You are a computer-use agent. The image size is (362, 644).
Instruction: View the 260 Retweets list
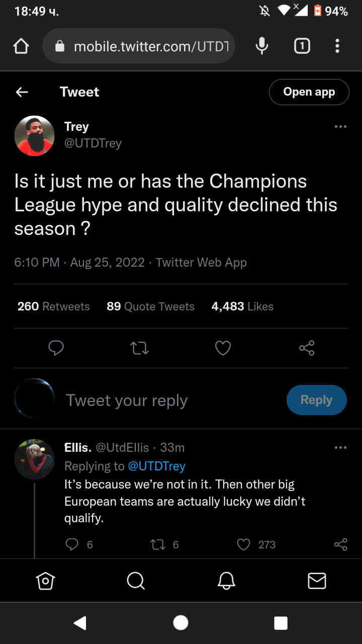(x=53, y=306)
